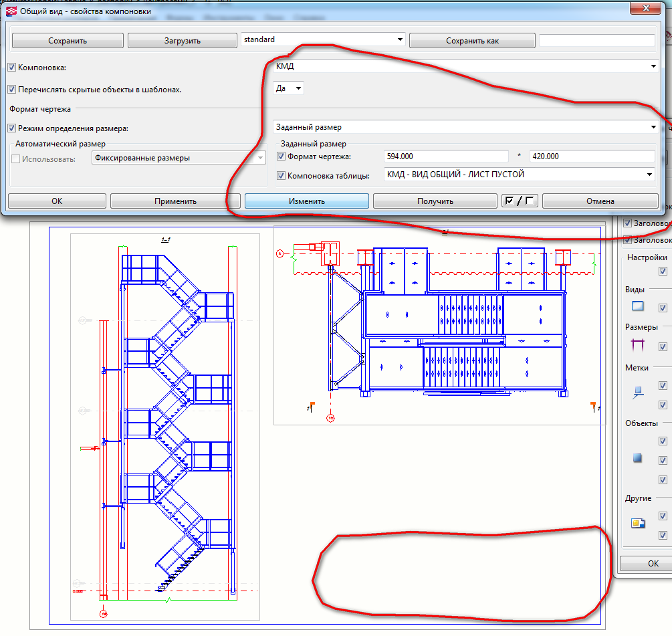Click the Сохранить как button
672x636 pixels.
tap(472, 41)
